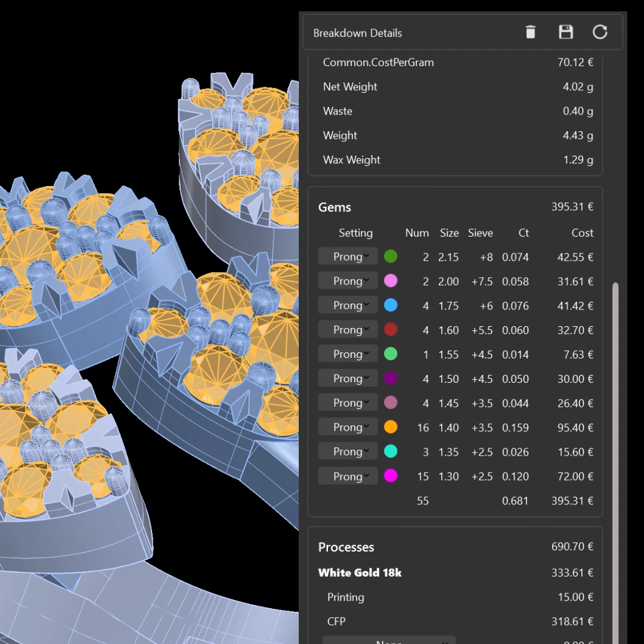
Task: Click the Sieve column header
Action: 480,233
